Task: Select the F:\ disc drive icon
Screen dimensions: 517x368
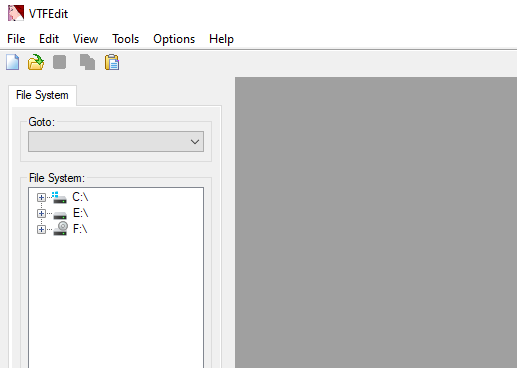Action: (x=60, y=229)
